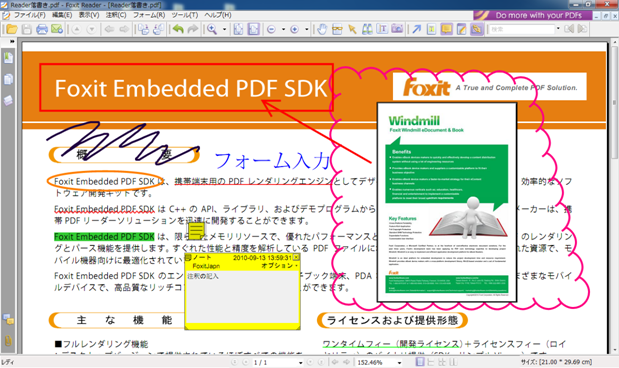Viewport: 619px width, 368px height.
Task: Open the 編集(E) menu
Action: point(62,15)
